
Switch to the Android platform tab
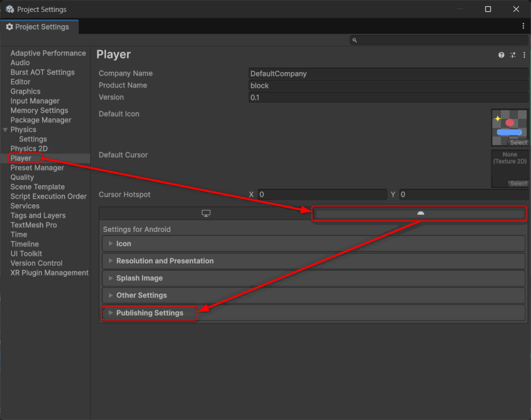[420, 214]
